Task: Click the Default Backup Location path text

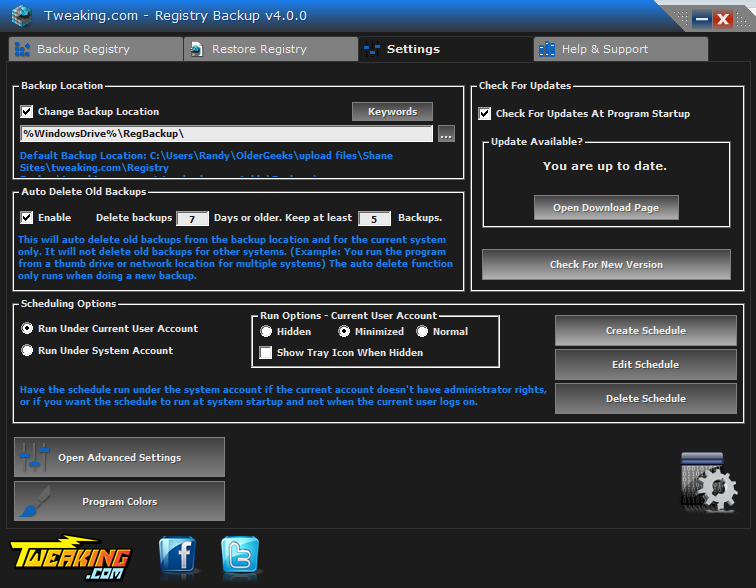Action: click(206, 161)
